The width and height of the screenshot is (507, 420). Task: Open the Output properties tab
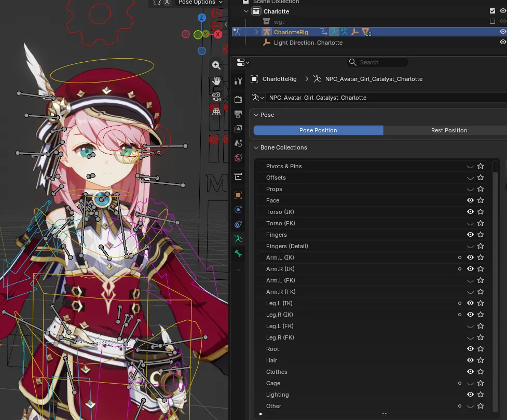(238, 114)
